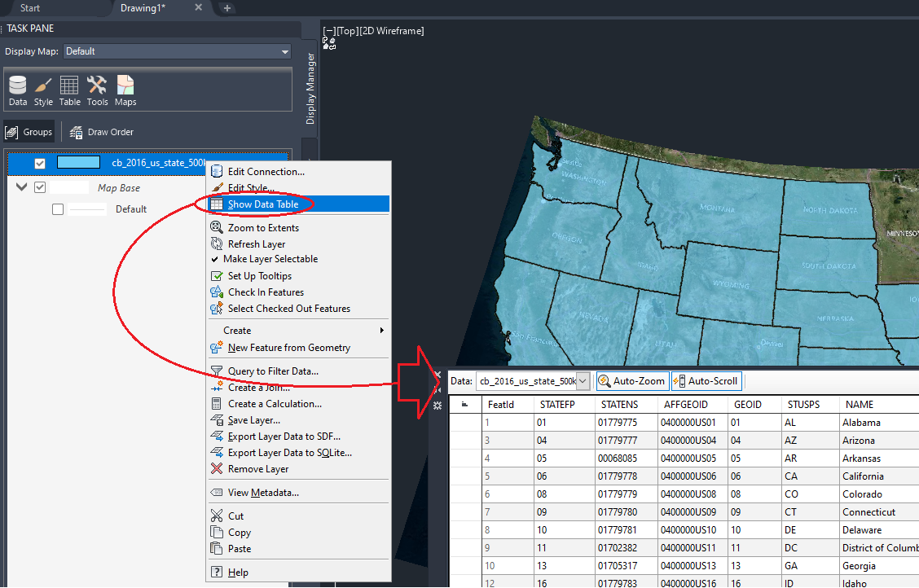
Task: Switch to the Draw Order view
Action: (101, 131)
